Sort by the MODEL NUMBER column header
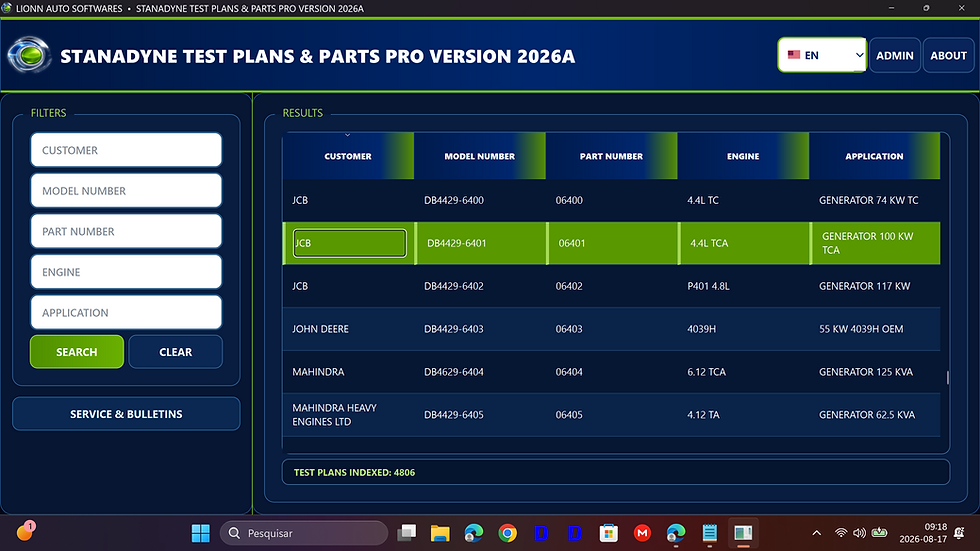Image resolution: width=980 pixels, height=551 pixels. click(x=479, y=156)
